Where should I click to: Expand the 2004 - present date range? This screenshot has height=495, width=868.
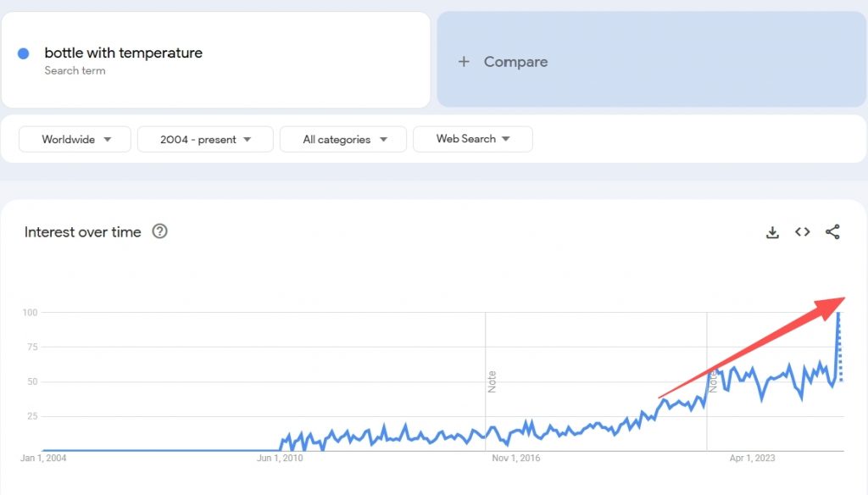[x=205, y=139]
